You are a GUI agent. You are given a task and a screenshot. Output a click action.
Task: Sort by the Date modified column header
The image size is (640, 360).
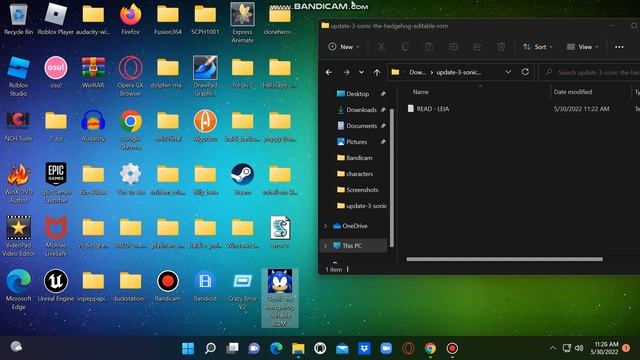573,92
